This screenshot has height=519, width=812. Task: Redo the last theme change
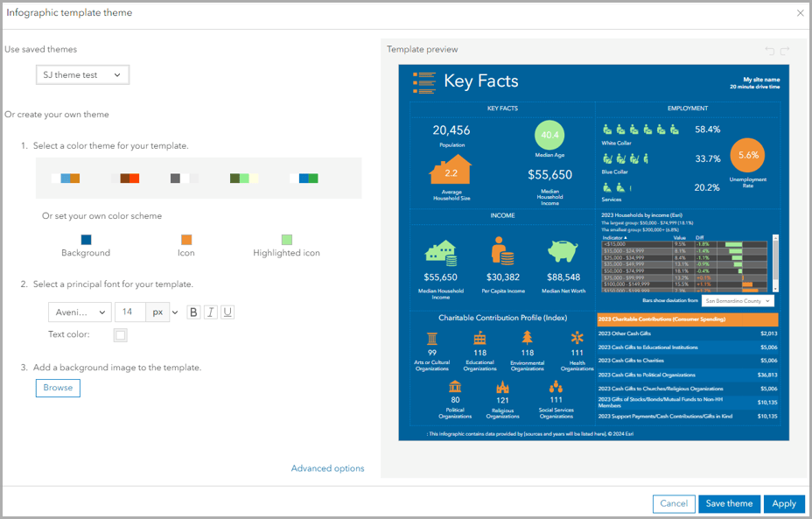point(783,51)
